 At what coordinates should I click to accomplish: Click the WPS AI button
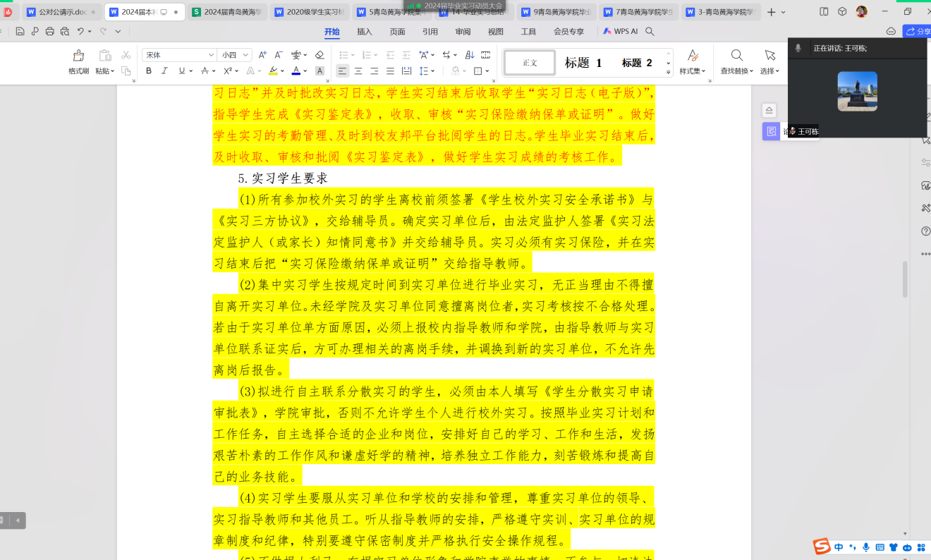click(621, 32)
